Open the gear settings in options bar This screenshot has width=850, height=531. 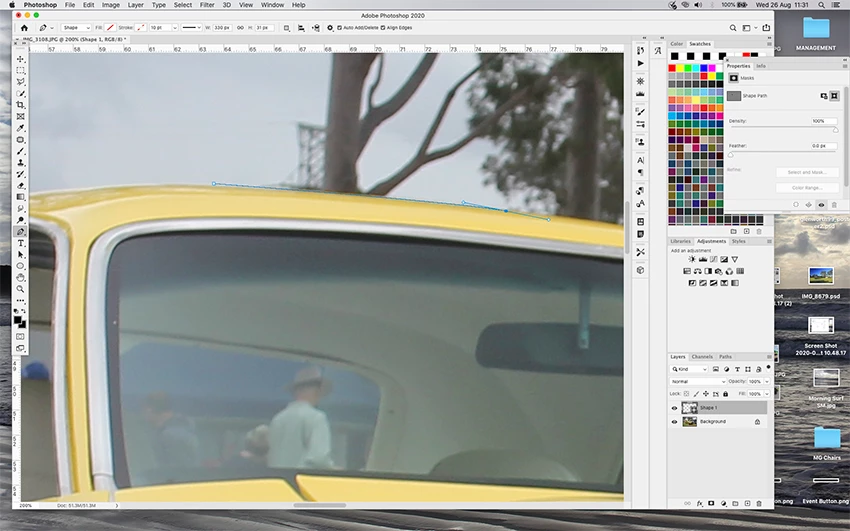pyautogui.click(x=330, y=28)
